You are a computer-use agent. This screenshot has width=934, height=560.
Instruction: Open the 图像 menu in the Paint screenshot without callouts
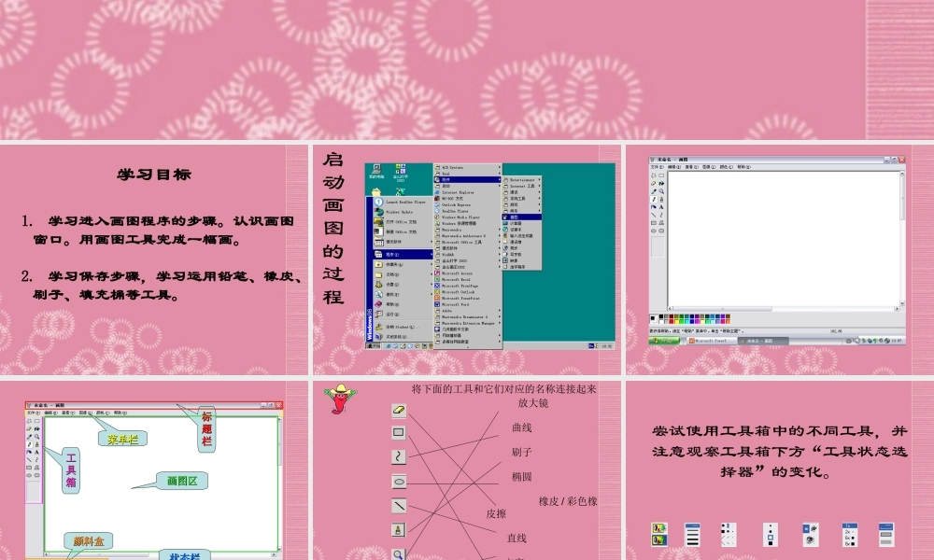click(709, 167)
